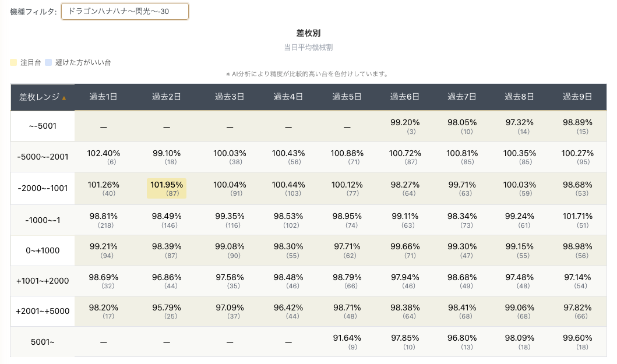Select the 過去5日 column header
617x364 pixels.
347,97
